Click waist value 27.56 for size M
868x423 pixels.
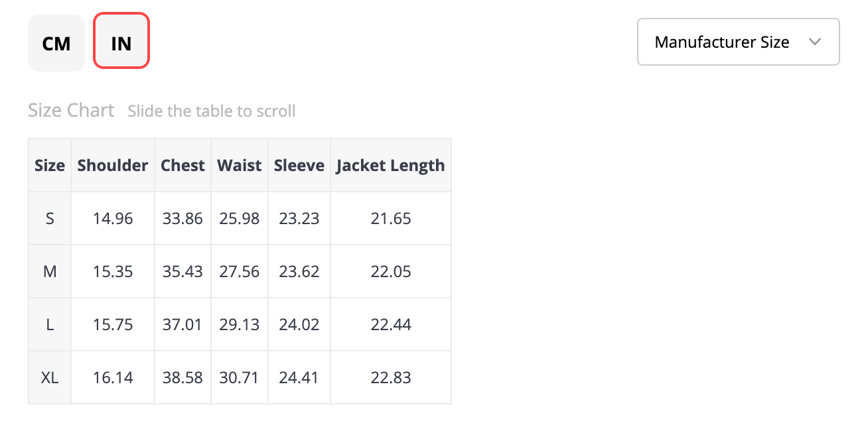coord(240,271)
